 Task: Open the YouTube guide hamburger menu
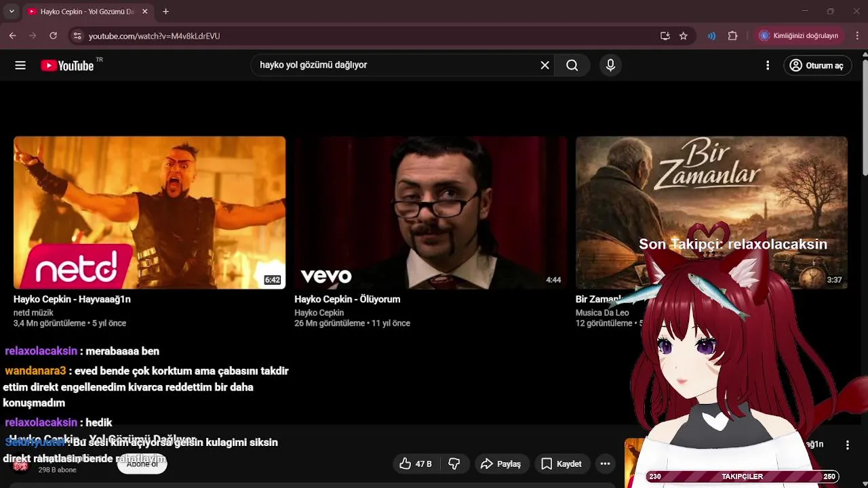[x=20, y=65]
